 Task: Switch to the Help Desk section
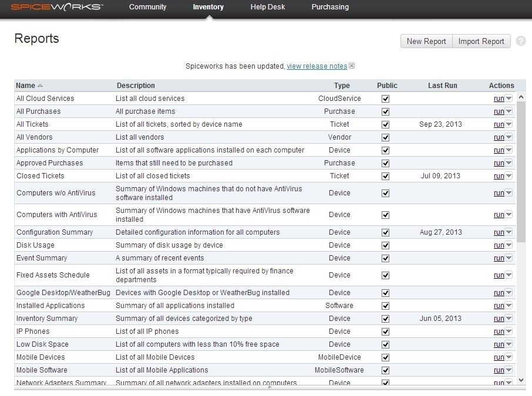pyautogui.click(x=267, y=8)
